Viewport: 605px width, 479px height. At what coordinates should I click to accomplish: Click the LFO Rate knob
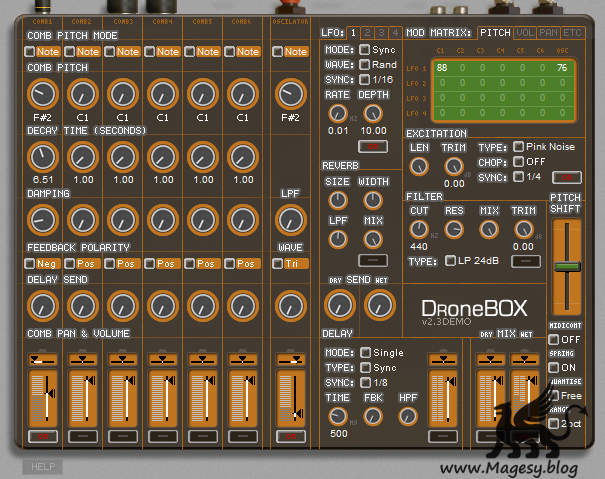pyautogui.click(x=338, y=113)
